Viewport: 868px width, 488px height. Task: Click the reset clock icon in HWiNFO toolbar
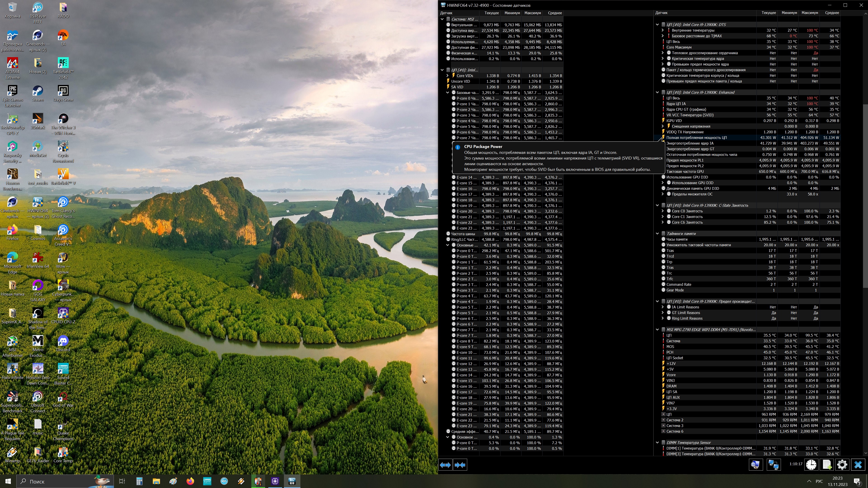coord(811,465)
